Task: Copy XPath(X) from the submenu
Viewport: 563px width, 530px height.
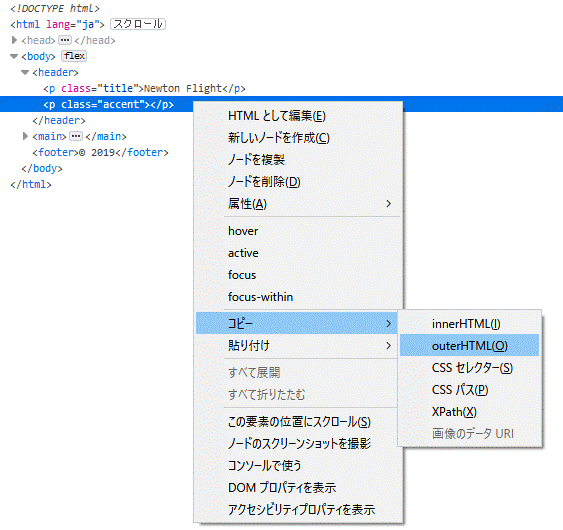Action: coord(469,412)
